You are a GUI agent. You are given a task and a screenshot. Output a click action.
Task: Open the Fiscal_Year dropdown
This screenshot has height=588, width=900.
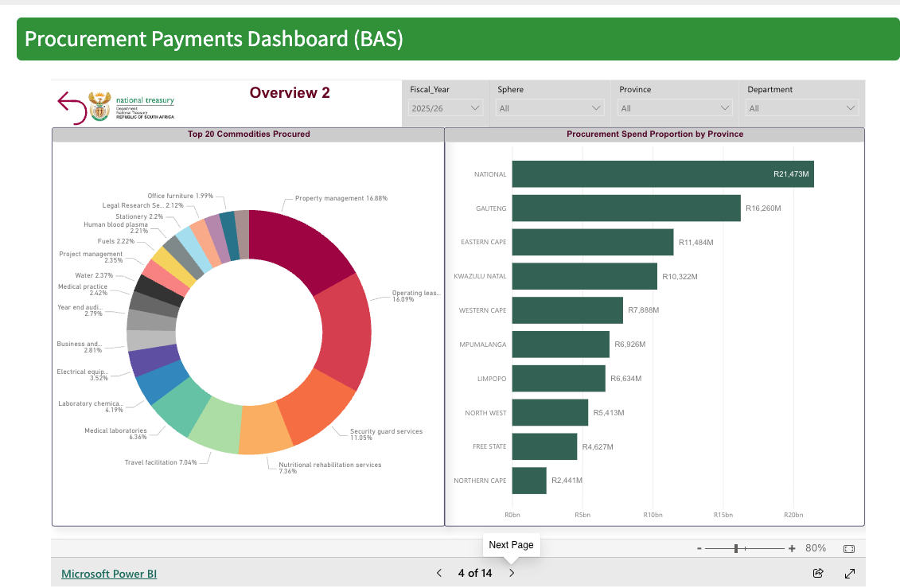(445, 108)
